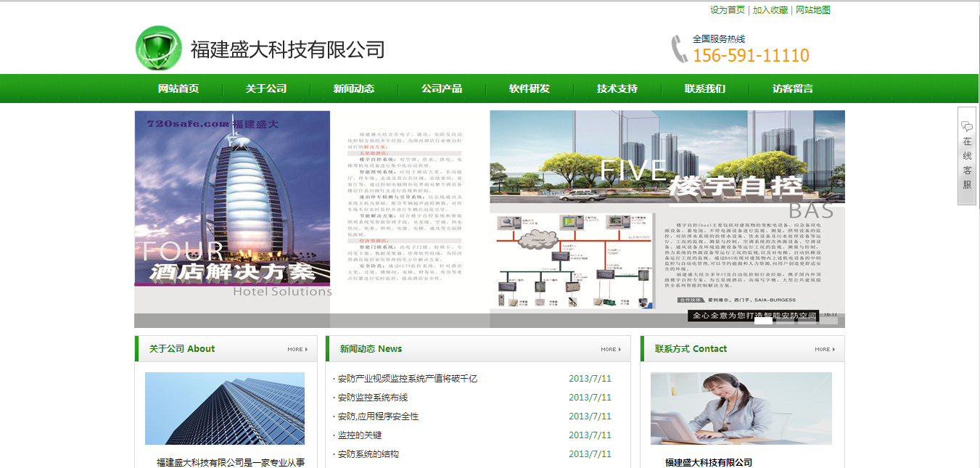Expand MORE in the 联系方式 Contact panel
The image size is (980, 468).
(825, 349)
